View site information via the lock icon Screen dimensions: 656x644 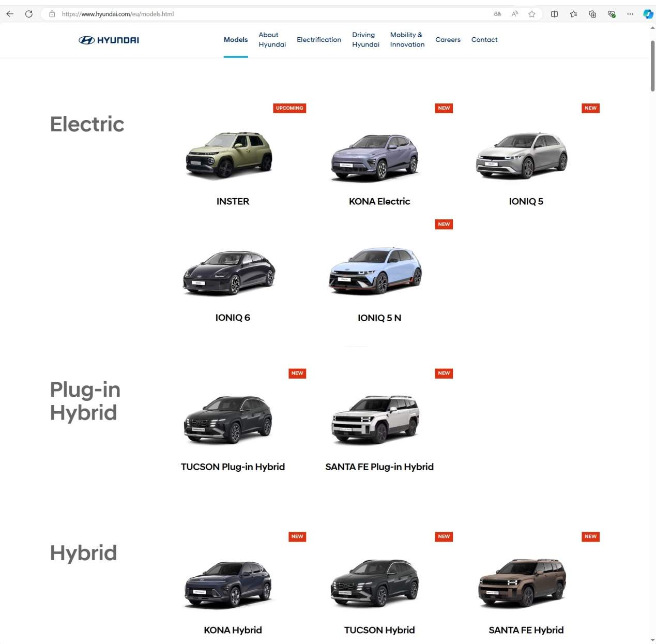coord(52,14)
